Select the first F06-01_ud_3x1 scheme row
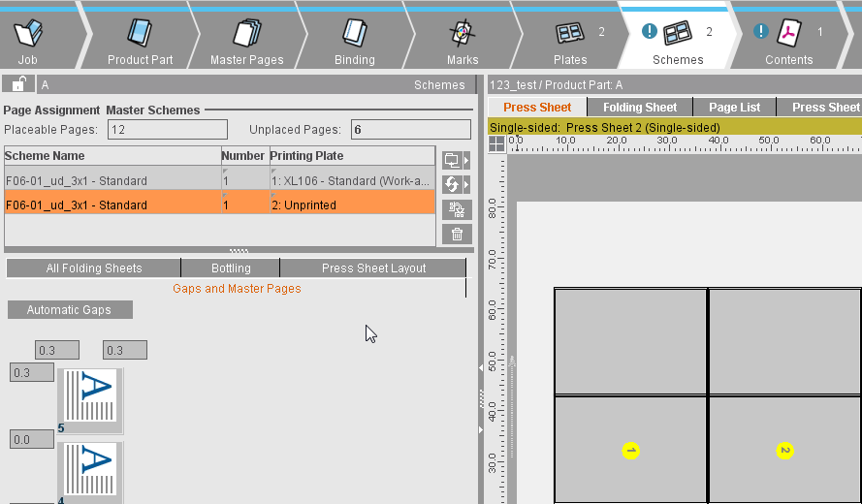Image resolution: width=862 pixels, height=504 pixels. [113, 180]
